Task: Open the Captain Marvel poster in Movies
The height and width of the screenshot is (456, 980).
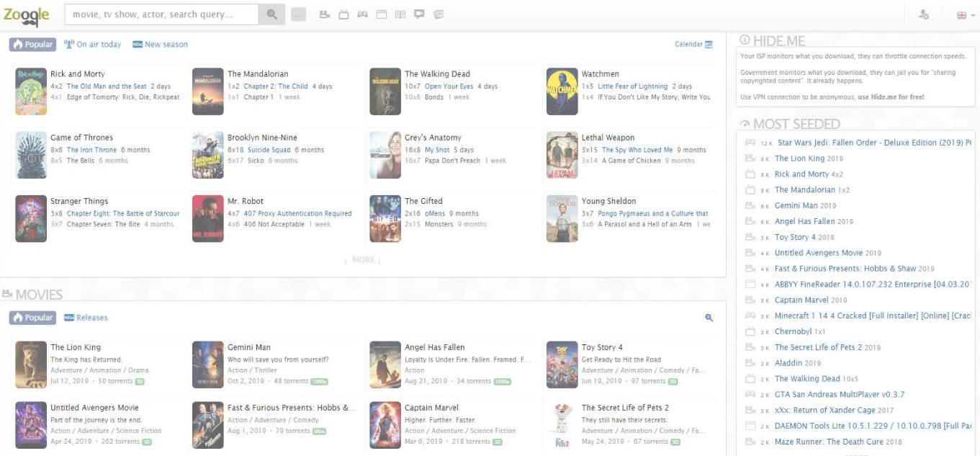Action: point(385,425)
